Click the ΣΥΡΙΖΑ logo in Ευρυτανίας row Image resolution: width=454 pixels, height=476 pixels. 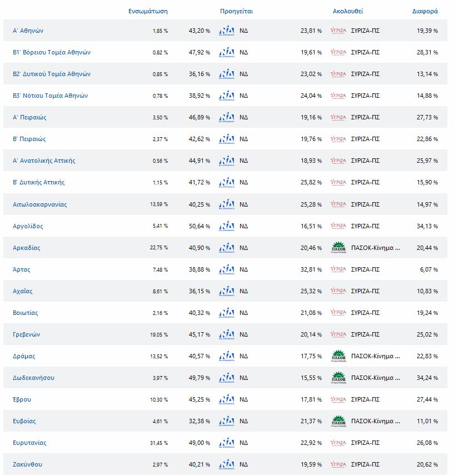tap(338, 443)
